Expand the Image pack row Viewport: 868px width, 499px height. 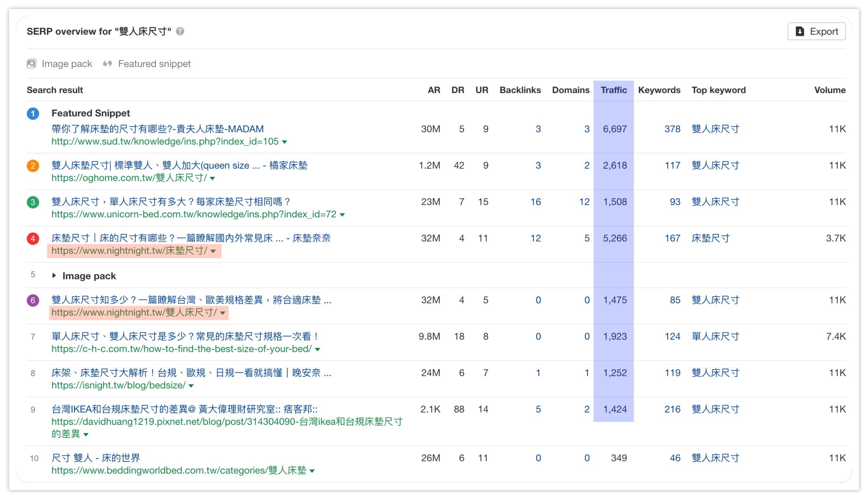(54, 276)
